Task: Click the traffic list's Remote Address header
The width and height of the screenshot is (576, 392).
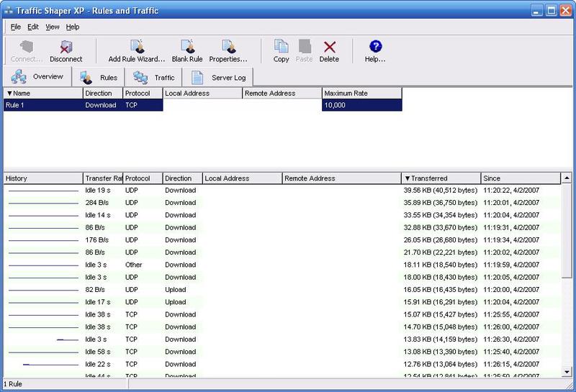Action: 342,178
